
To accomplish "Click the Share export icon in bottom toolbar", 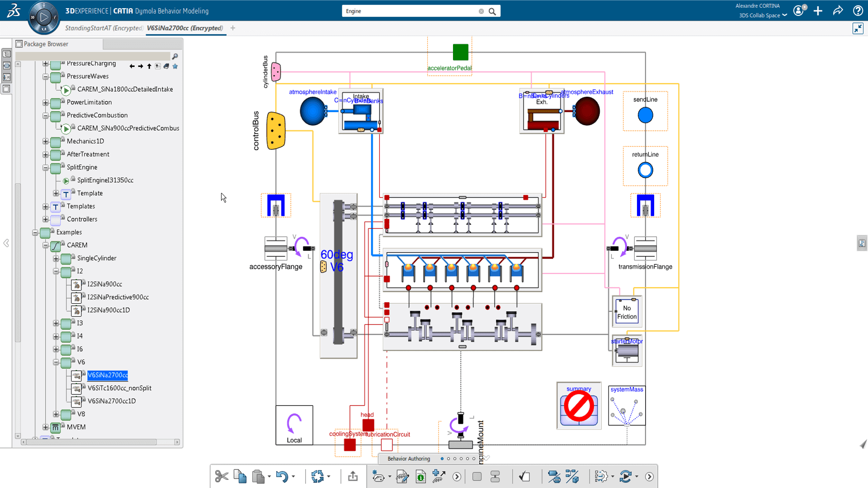I will pyautogui.click(x=353, y=476).
